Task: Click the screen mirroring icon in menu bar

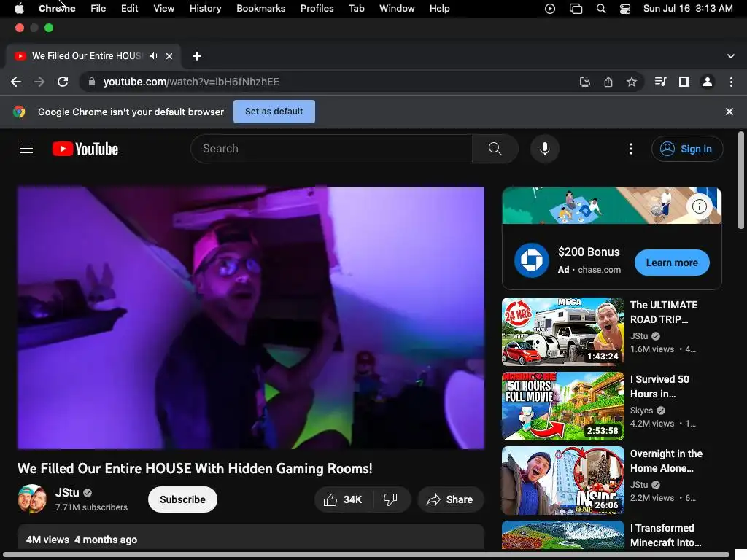Action: pyautogui.click(x=576, y=9)
